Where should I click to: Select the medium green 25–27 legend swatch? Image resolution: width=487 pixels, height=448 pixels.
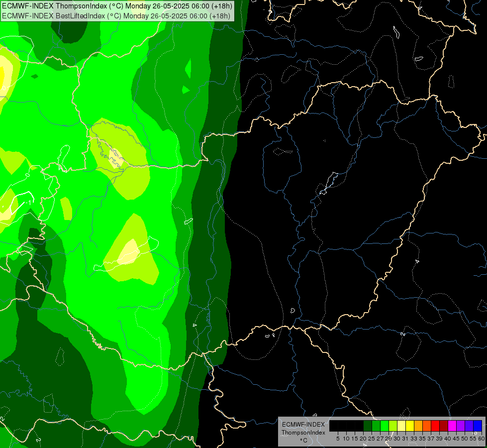(x=376, y=426)
